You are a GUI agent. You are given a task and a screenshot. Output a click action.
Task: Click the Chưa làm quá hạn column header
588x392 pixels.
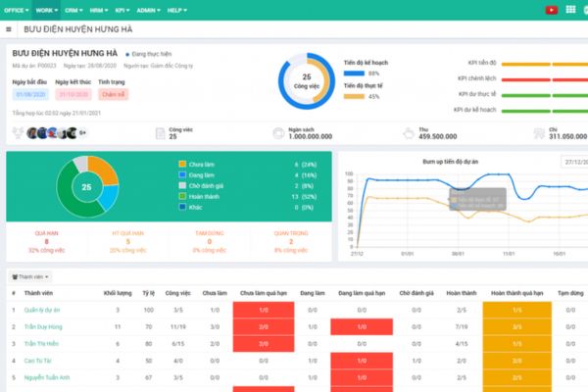(x=264, y=293)
